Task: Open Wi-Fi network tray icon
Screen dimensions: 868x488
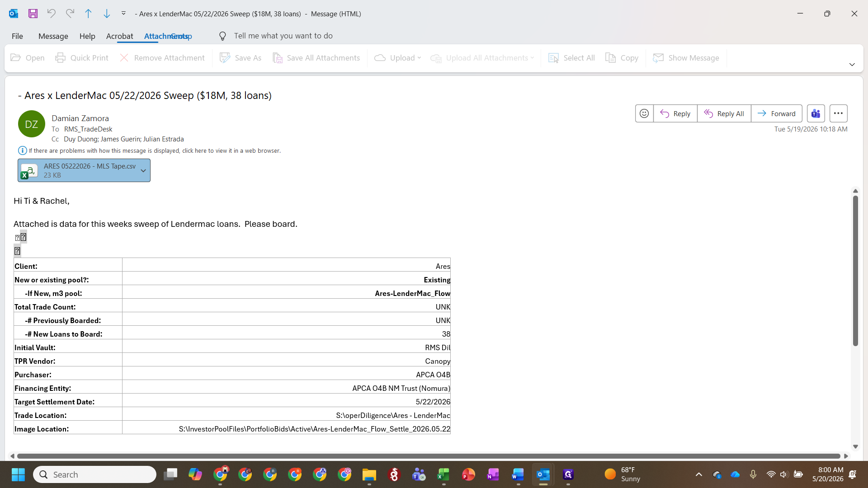Action: point(771,474)
